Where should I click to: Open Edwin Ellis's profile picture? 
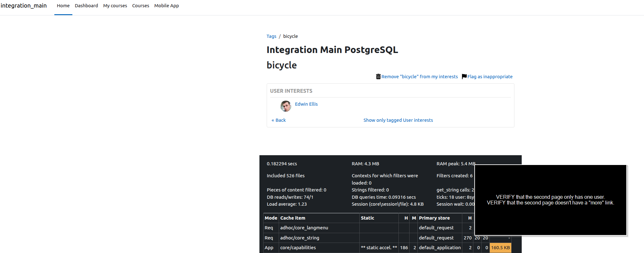[286, 106]
